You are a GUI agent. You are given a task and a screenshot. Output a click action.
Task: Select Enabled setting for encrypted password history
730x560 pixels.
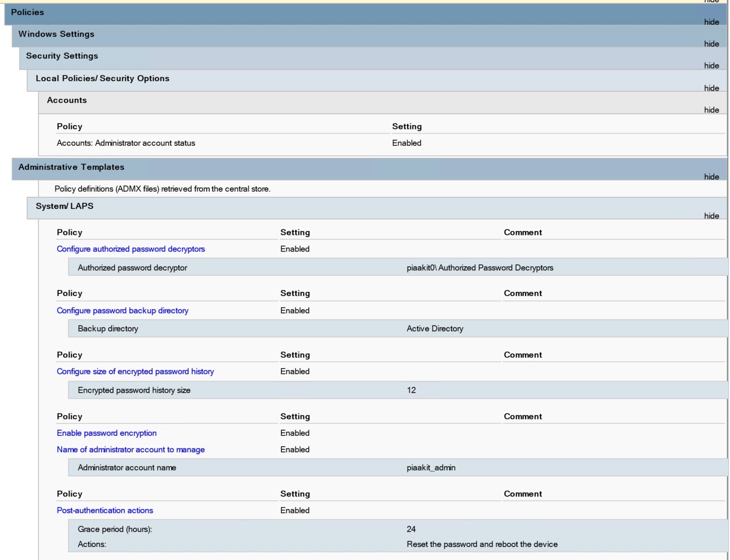tap(295, 372)
